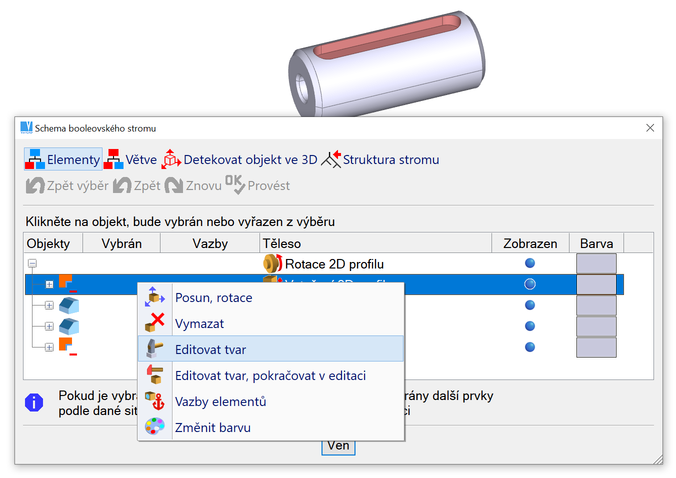Select the Elementy mode icon
The height and width of the screenshot is (478, 676).
pyautogui.click(x=36, y=159)
